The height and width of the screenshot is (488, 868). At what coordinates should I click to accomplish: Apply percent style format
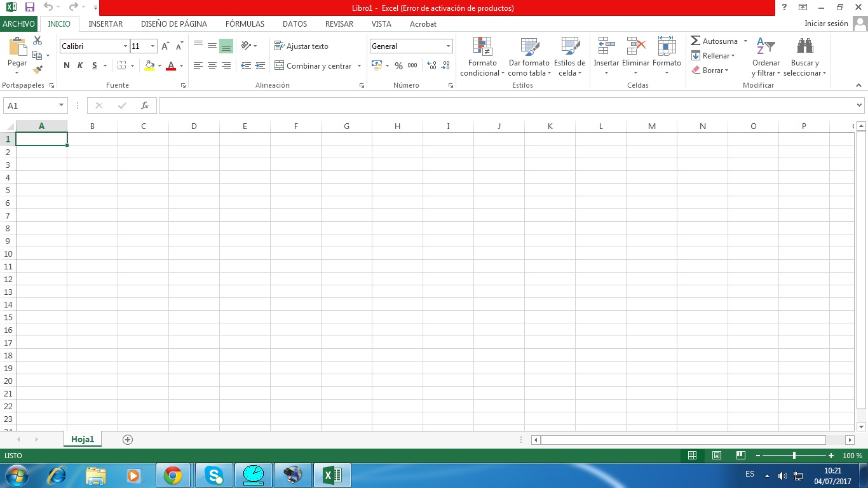(x=398, y=65)
